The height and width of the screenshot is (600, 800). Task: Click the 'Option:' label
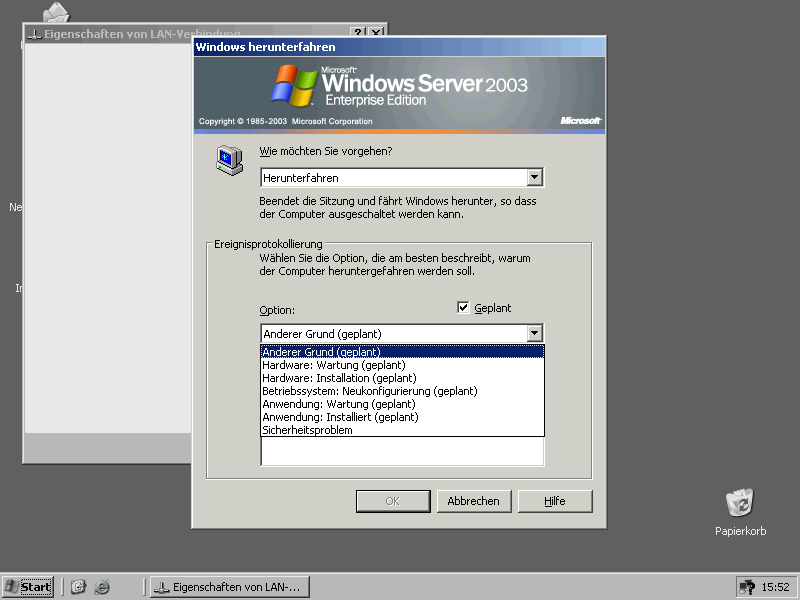pyautogui.click(x=277, y=310)
